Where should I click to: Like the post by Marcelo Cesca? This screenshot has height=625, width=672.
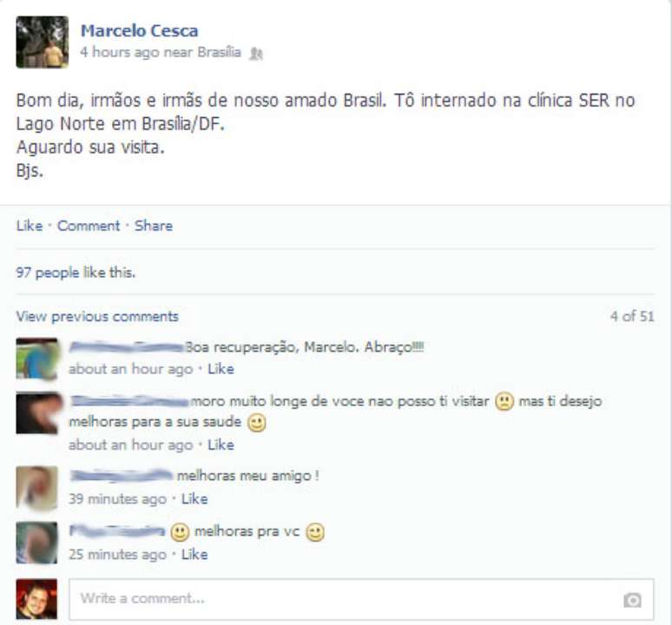pos(30,226)
